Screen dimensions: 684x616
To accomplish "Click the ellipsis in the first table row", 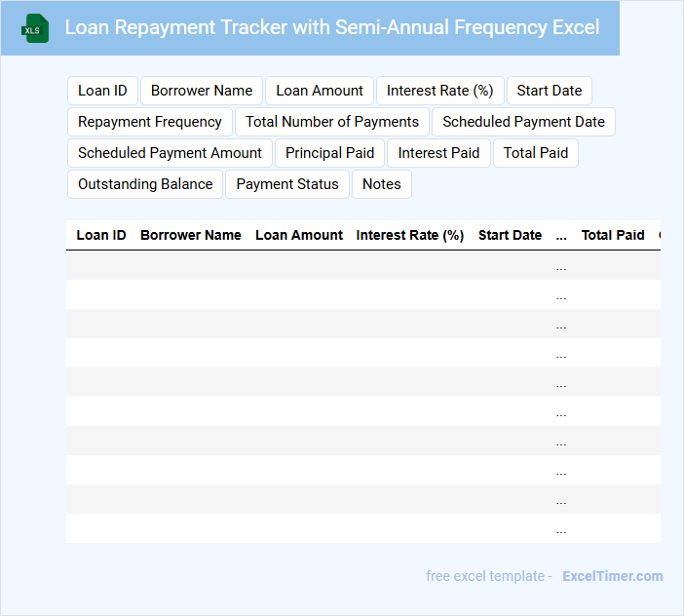I will 561,266.
